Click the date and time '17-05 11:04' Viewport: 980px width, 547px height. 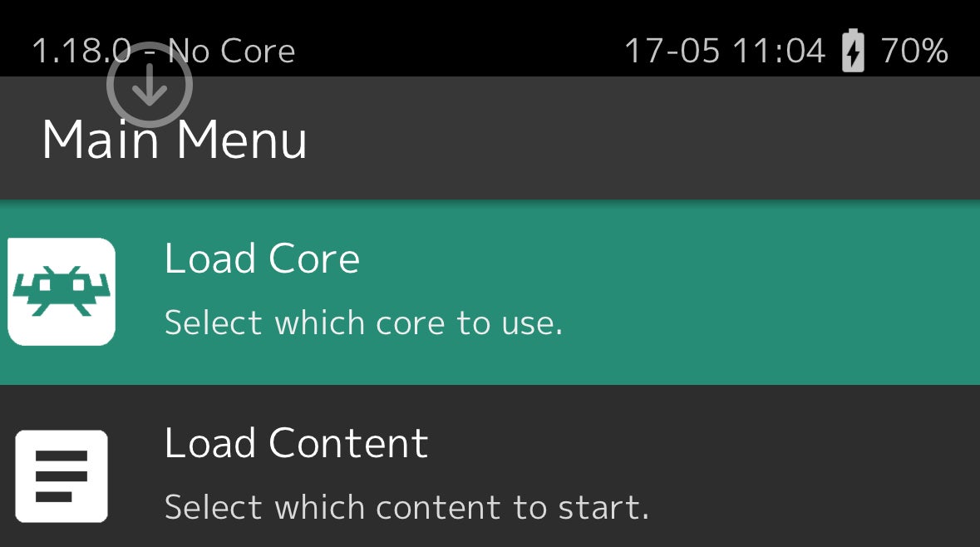(x=725, y=52)
